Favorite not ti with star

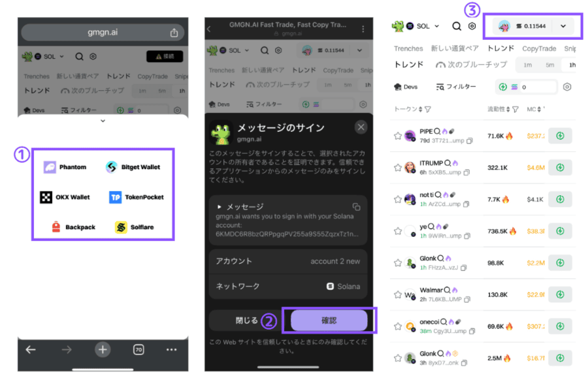pyautogui.click(x=397, y=199)
